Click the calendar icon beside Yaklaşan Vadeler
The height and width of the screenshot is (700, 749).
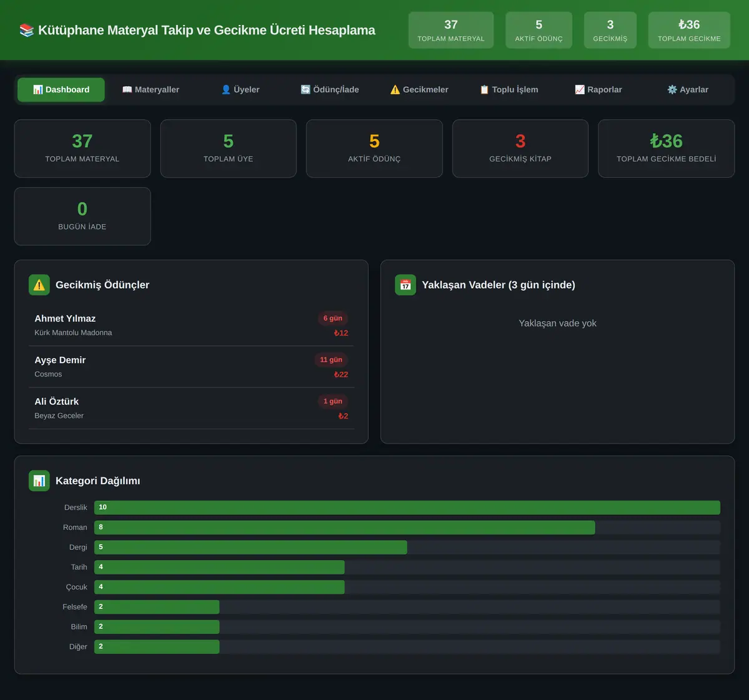(406, 285)
